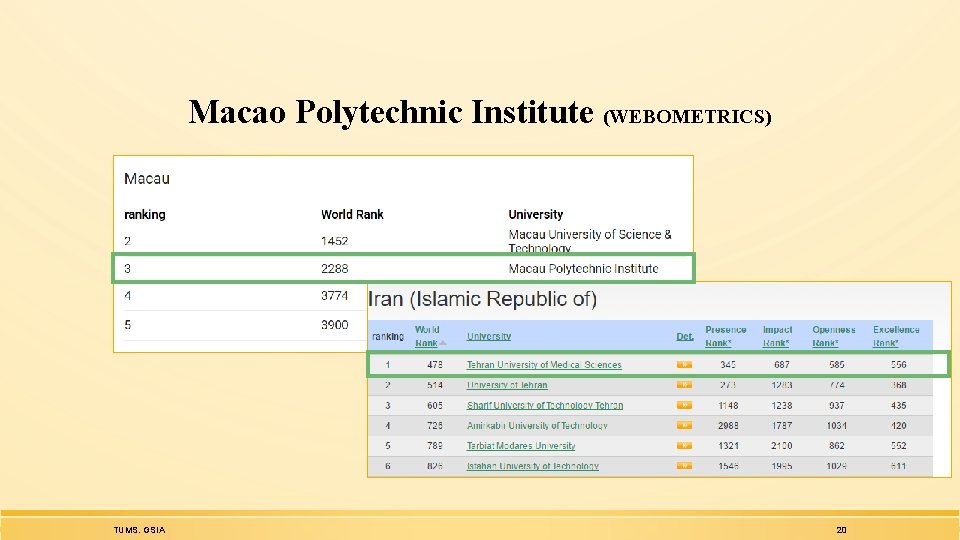Click openness rank value 937
The width and height of the screenshot is (960, 540).
[x=836, y=405]
